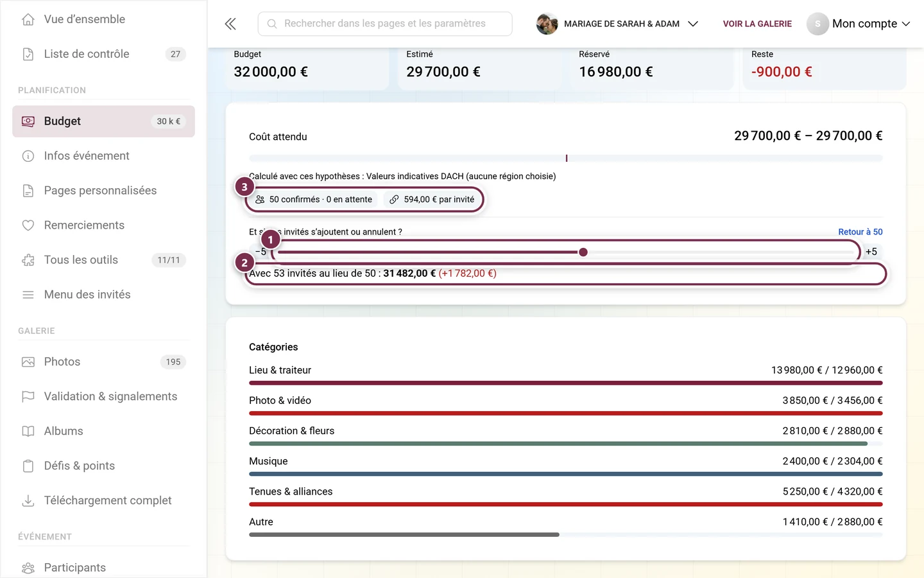924x578 pixels.
Task: Click the Tous les outils puzzle icon
Action: (28, 260)
